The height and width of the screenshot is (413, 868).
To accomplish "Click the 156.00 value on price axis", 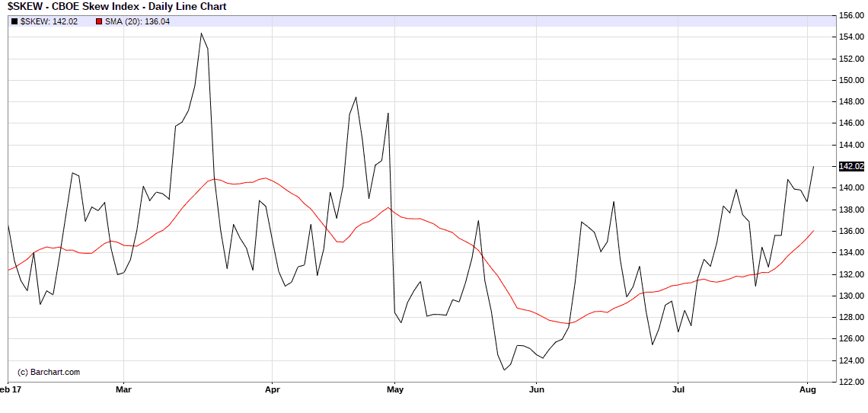I will click(850, 15).
